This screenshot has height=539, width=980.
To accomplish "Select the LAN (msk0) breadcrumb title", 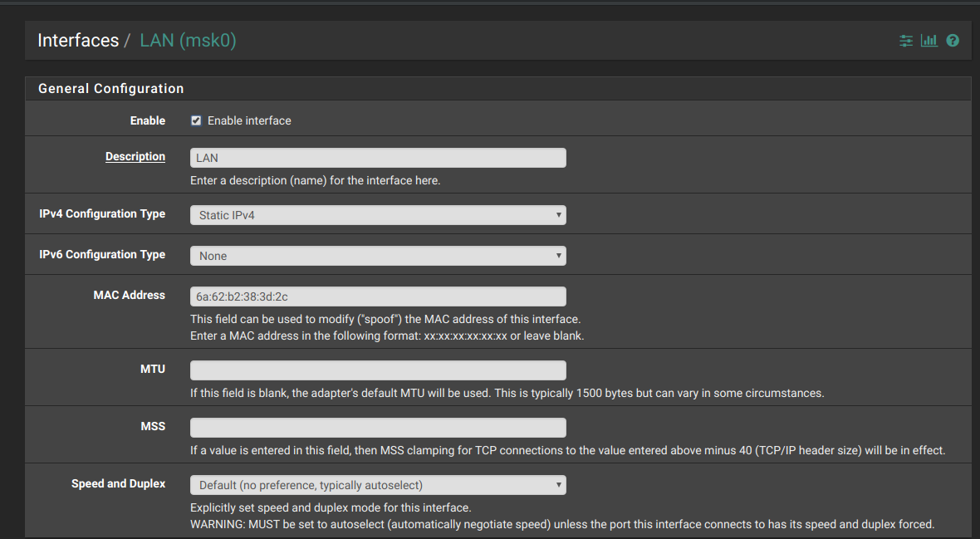I will (x=188, y=41).
